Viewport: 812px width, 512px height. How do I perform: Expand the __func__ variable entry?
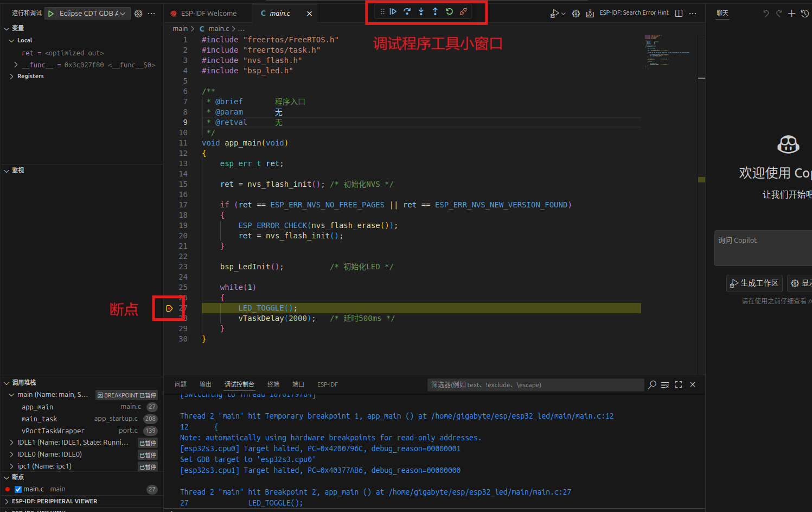[x=15, y=65]
